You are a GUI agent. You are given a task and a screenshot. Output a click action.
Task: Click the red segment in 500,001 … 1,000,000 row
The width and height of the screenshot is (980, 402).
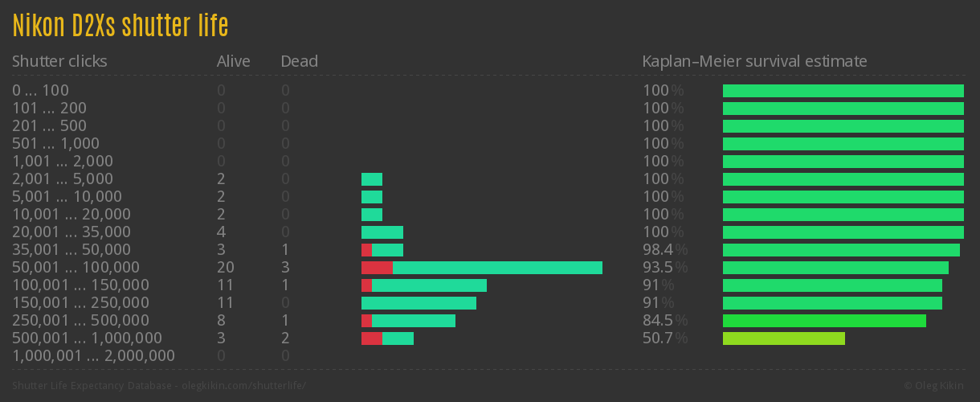pyautogui.click(x=371, y=338)
